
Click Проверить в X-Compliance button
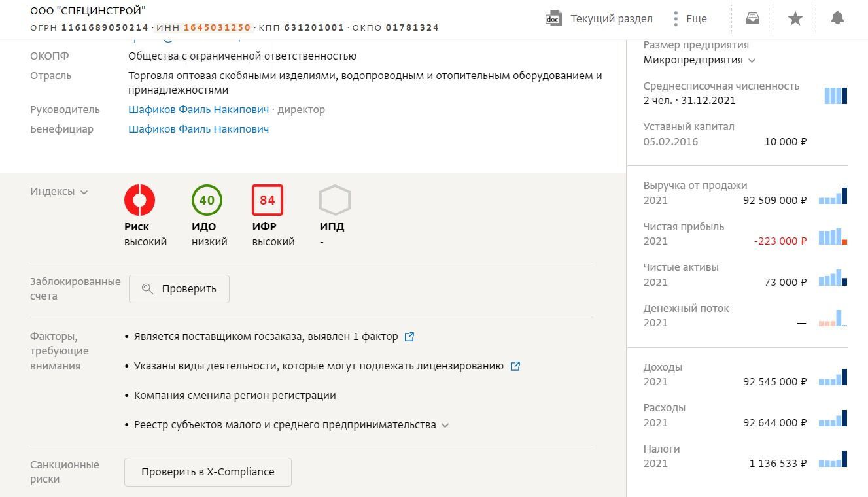[x=208, y=472]
